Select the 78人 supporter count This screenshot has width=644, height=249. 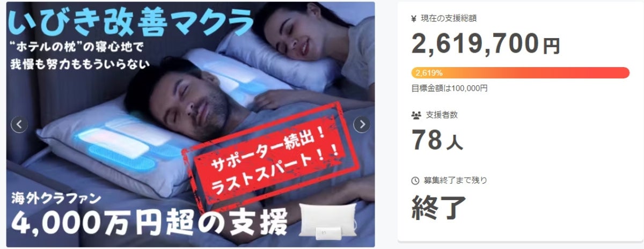point(437,139)
